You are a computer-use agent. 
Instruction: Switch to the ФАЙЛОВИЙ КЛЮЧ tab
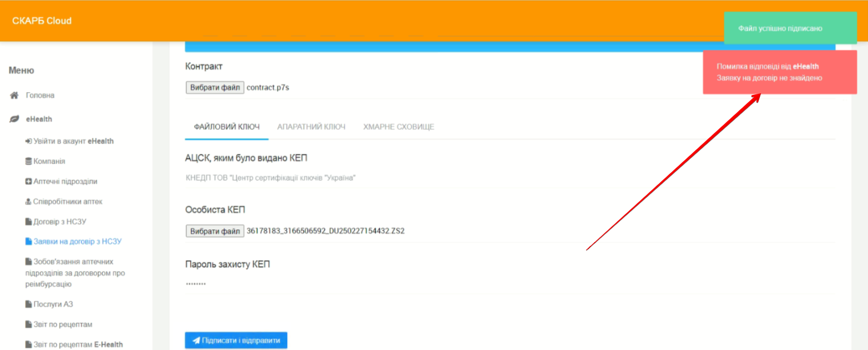click(x=227, y=127)
